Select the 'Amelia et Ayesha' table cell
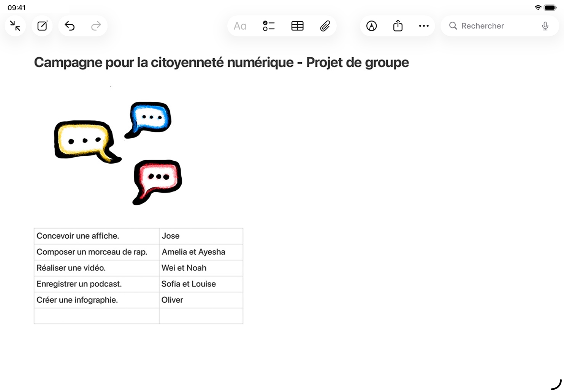The width and height of the screenshot is (564, 392). pos(201,252)
